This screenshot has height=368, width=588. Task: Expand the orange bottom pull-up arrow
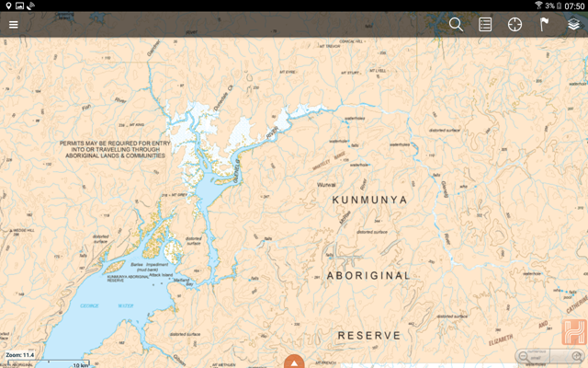[294, 362]
